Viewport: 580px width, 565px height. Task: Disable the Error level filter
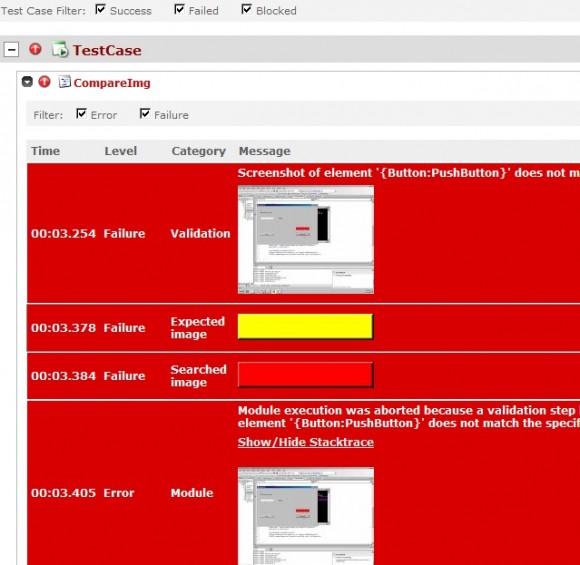tap(81, 114)
